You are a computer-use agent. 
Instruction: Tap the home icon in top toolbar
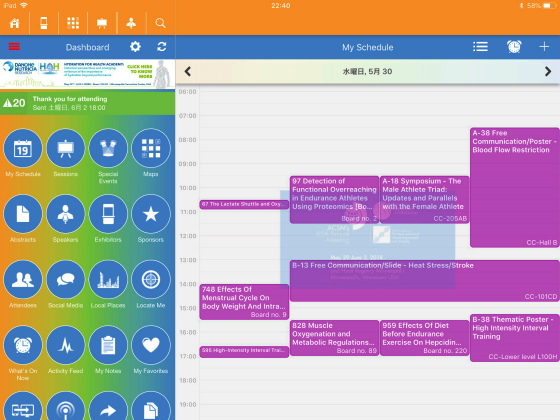click(15, 23)
